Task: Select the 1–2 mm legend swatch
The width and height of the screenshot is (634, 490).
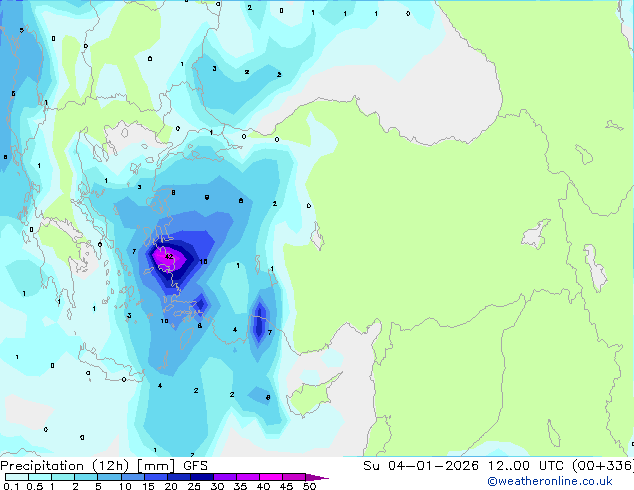Action: 63,477
